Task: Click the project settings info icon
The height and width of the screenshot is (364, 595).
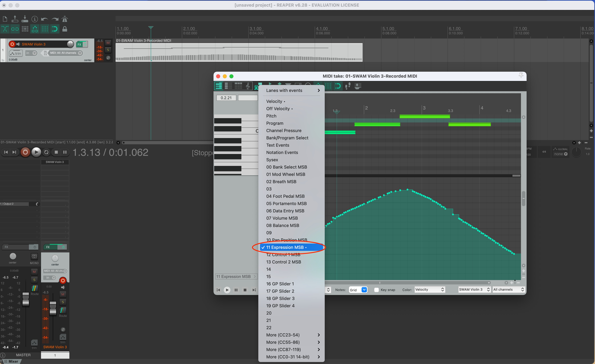Action: tap(35, 19)
